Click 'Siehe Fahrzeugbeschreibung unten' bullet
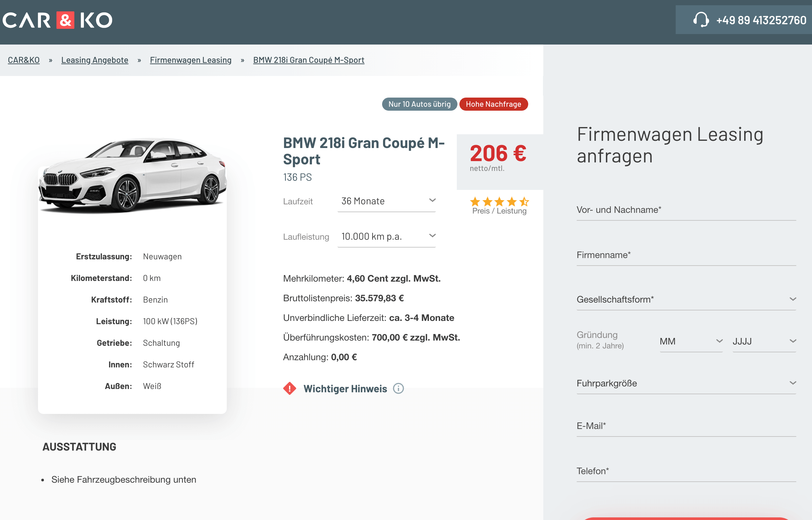Viewport: 812px width, 520px height. (x=124, y=479)
